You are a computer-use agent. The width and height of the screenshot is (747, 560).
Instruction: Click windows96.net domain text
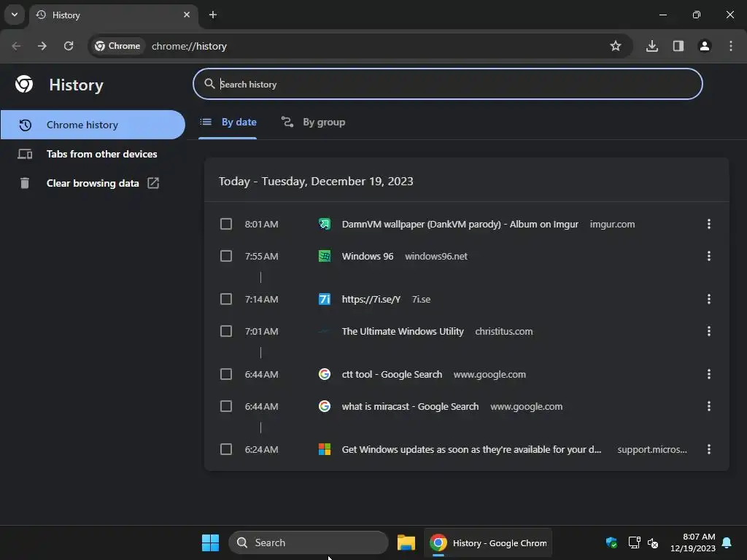coord(436,256)
